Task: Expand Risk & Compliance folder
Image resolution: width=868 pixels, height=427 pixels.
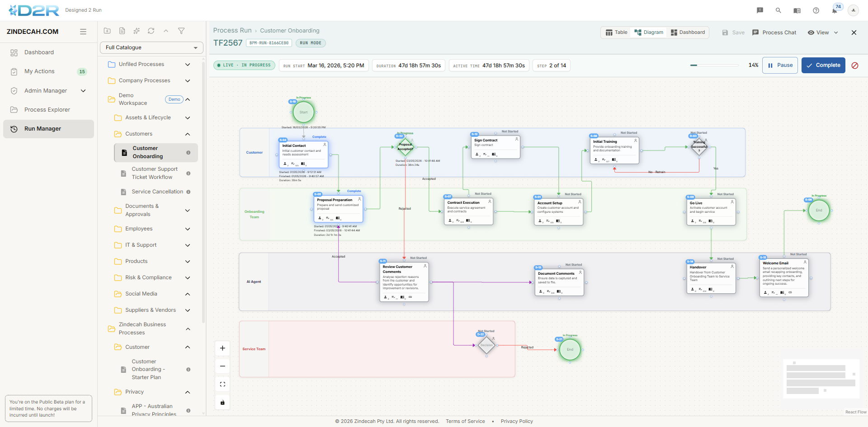Action: point(188,278)
